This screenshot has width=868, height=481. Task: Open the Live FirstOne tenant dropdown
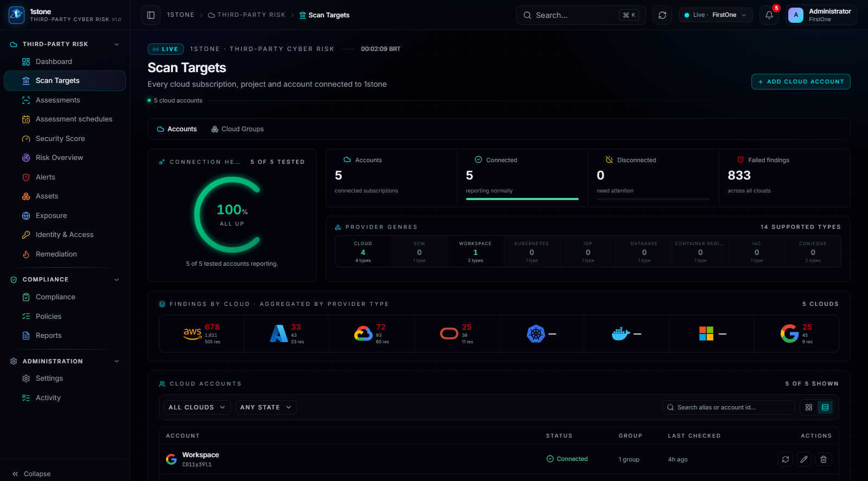716,15
